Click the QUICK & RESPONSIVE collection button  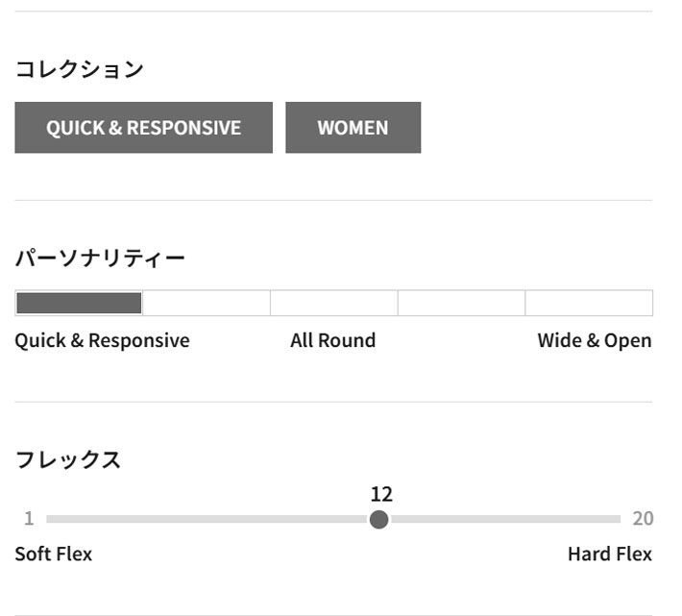point(143,128)
